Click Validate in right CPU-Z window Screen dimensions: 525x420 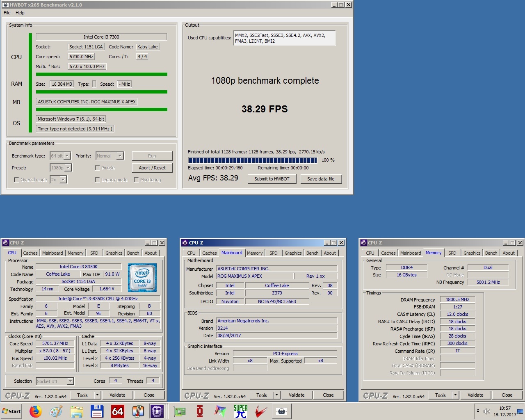tap(475, 395)
